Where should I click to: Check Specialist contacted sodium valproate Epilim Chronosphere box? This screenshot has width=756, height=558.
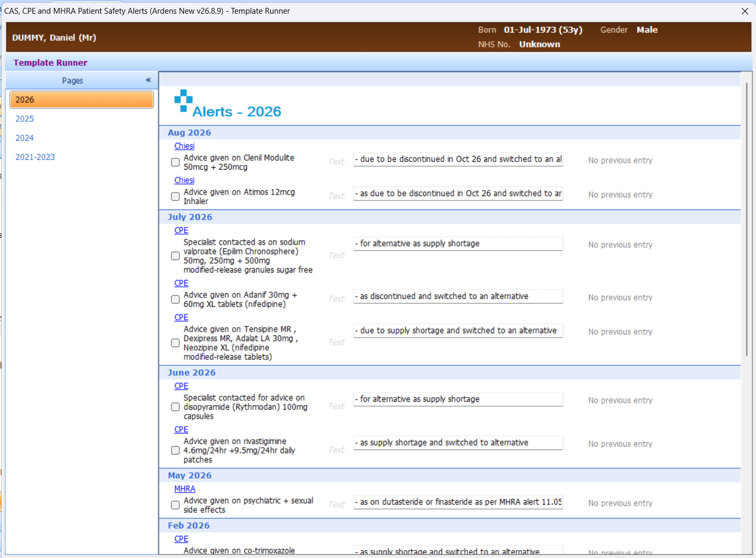(175, 256)
